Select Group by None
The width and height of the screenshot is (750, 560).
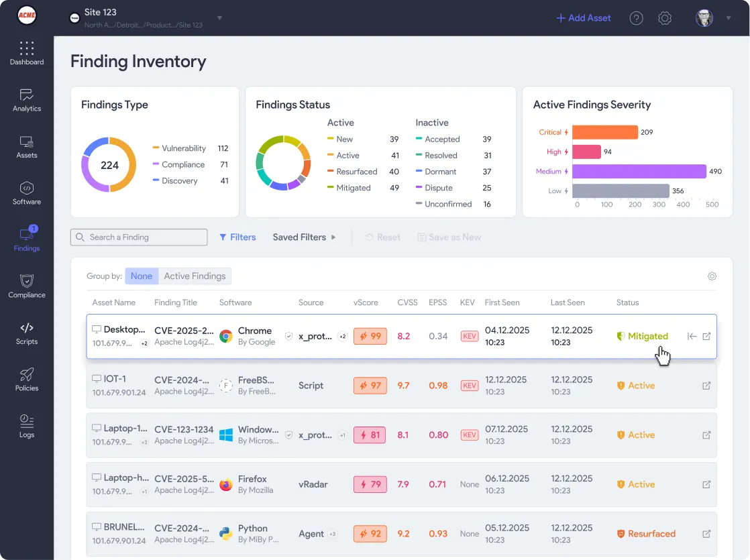click(x=142, y=276)
